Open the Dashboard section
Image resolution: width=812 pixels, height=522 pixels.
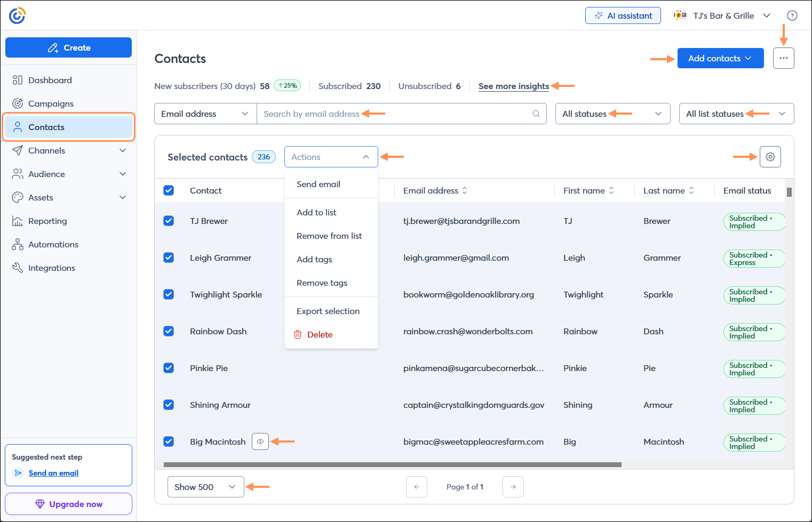(50, 80)
